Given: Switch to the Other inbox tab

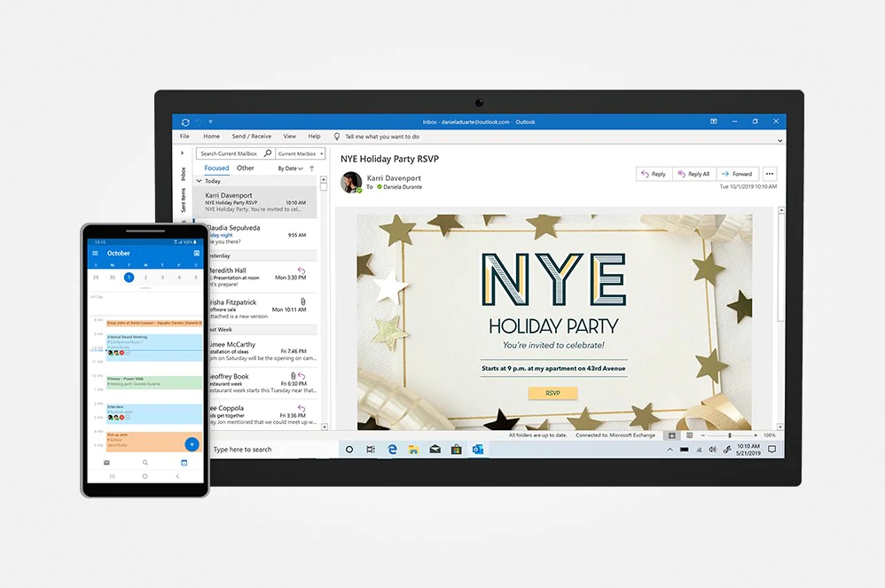Looking at the screenshot, I should pyautogui.click(x=246, y=169).
